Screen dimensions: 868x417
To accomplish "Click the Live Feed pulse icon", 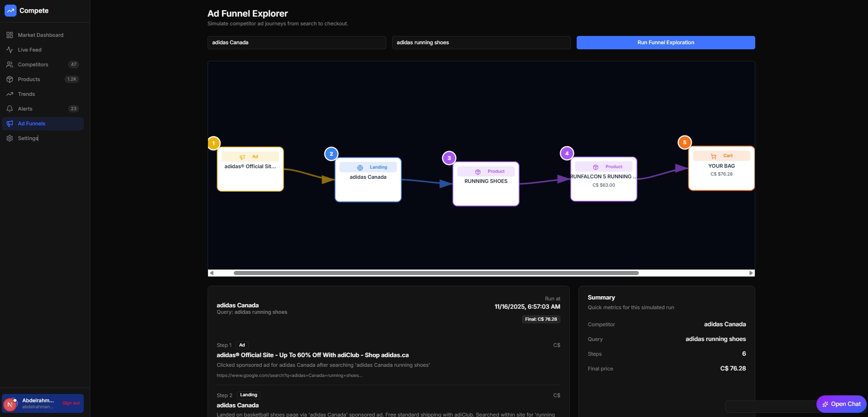I will click(x=10, y=50).
